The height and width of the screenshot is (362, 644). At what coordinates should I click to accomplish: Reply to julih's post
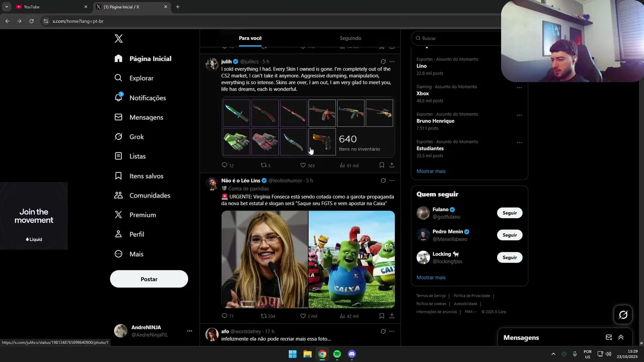click(227, 165)
